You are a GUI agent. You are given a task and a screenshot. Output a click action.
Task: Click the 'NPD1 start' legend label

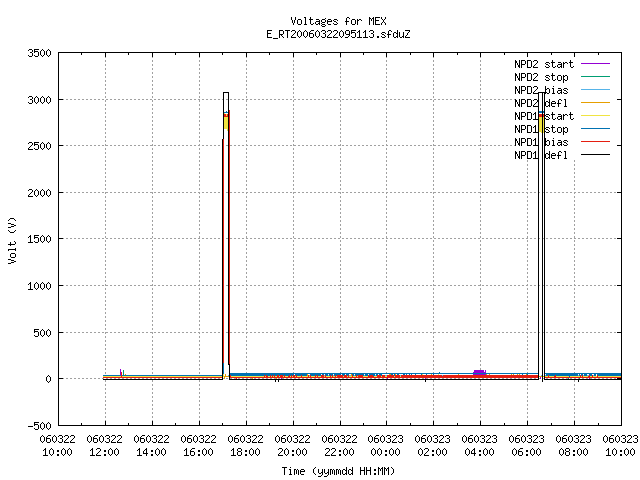coord(544,116)
